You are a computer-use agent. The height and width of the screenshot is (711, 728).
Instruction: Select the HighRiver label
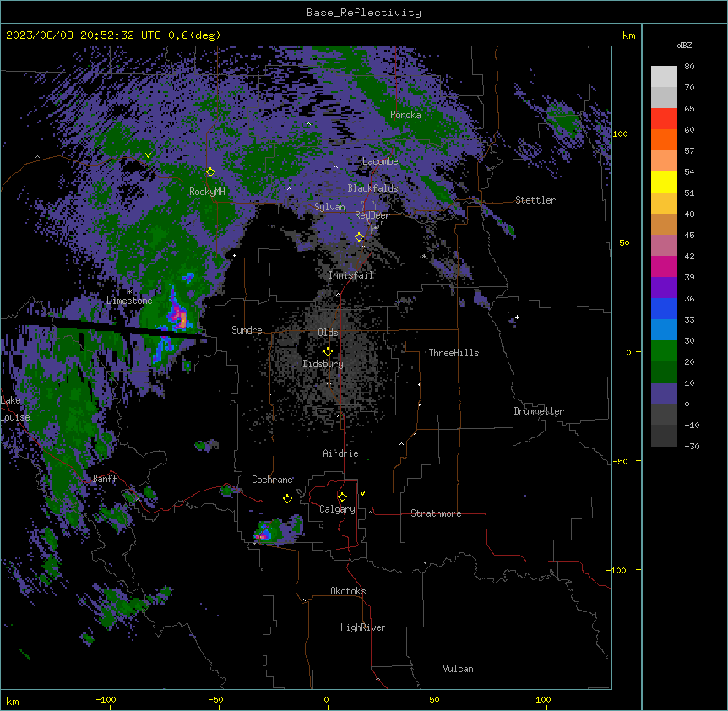point(363,627)
